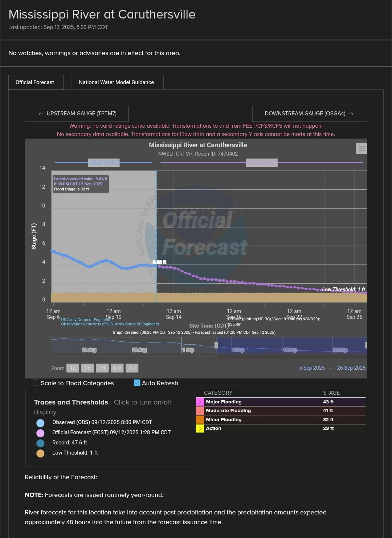Click the 25 Aug marker in navigator
Viewport: 392px width, 538px height.
(x=139, y=350)
